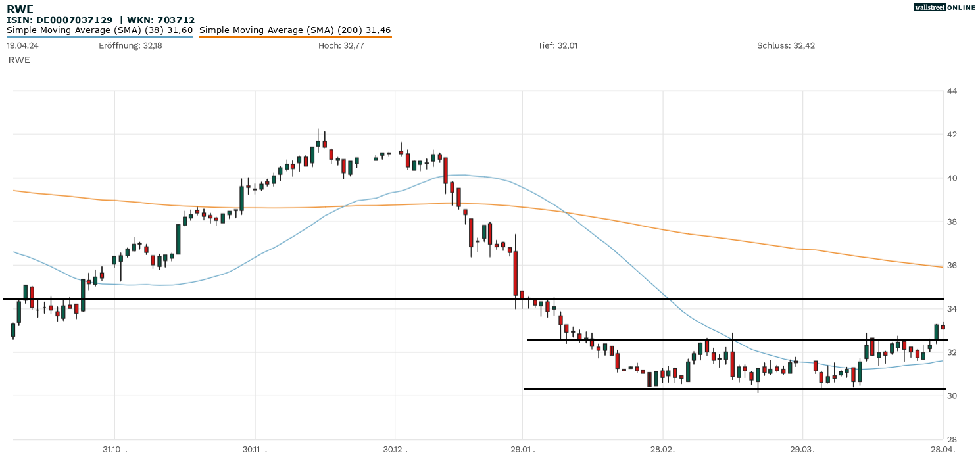
Task: Click the wallstreet ONLINE logo
Action: [x=944, y=7]
